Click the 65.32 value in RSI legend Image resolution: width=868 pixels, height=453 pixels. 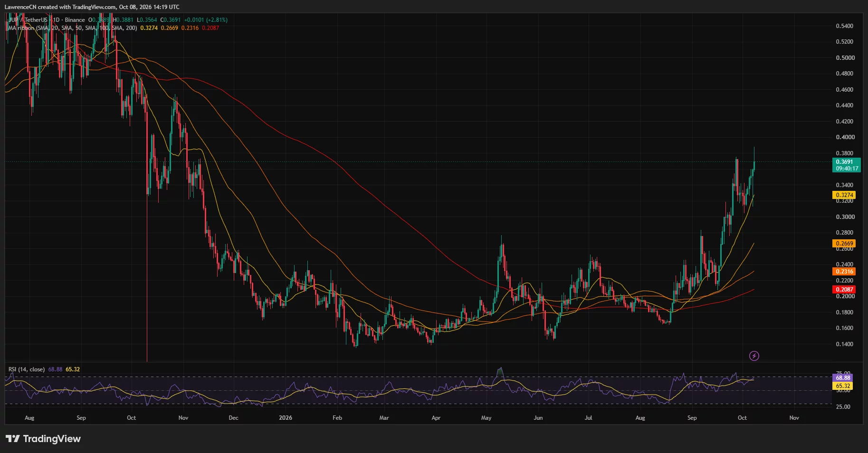coord(73,369)
